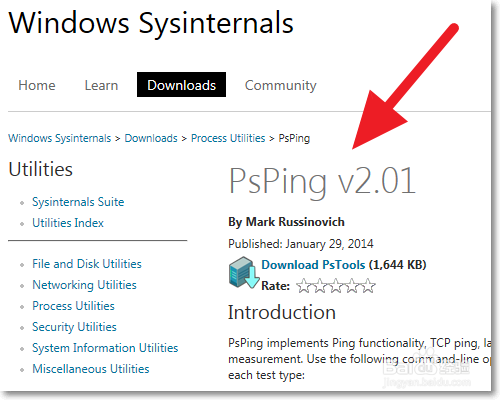Follow the Downloads breadcrumb link
This screenshot has height=400, width=500.
pos(151,138)
